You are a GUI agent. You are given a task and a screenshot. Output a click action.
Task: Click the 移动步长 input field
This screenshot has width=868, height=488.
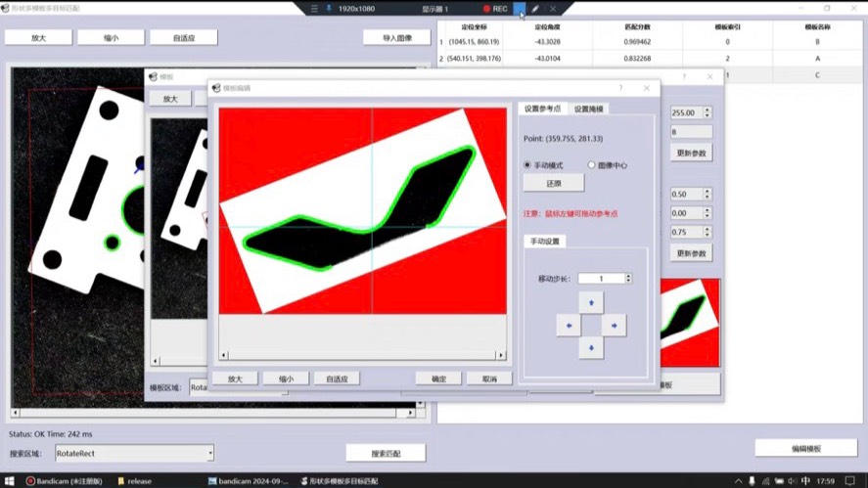coord(601,279)
